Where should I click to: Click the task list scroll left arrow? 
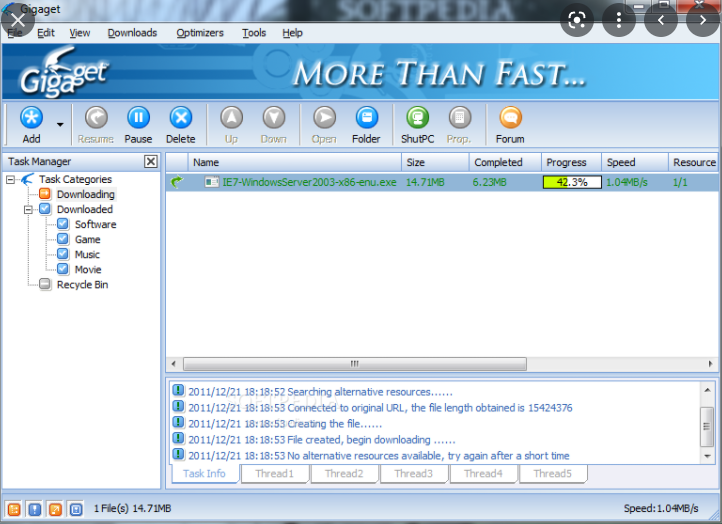click(173, 364)
